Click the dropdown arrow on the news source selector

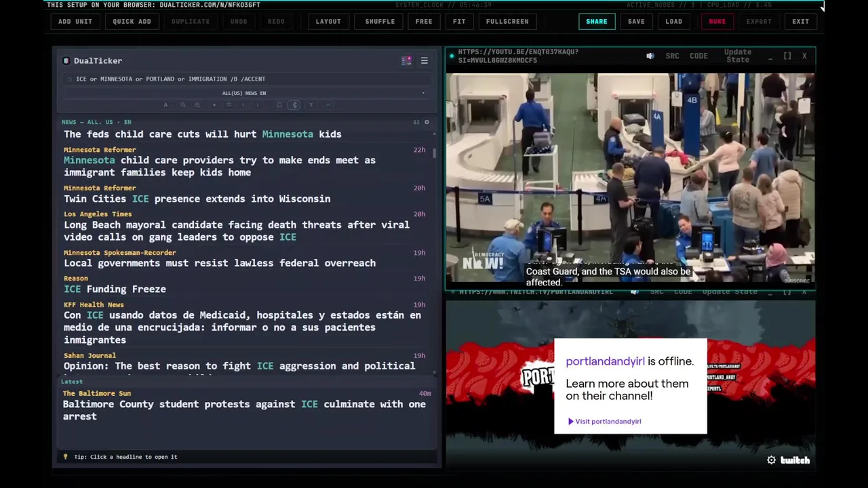tap(423, 93)
